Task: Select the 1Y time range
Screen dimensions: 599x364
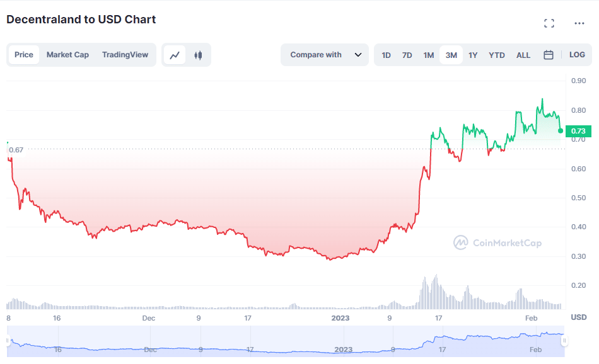Action: point(473,55)
